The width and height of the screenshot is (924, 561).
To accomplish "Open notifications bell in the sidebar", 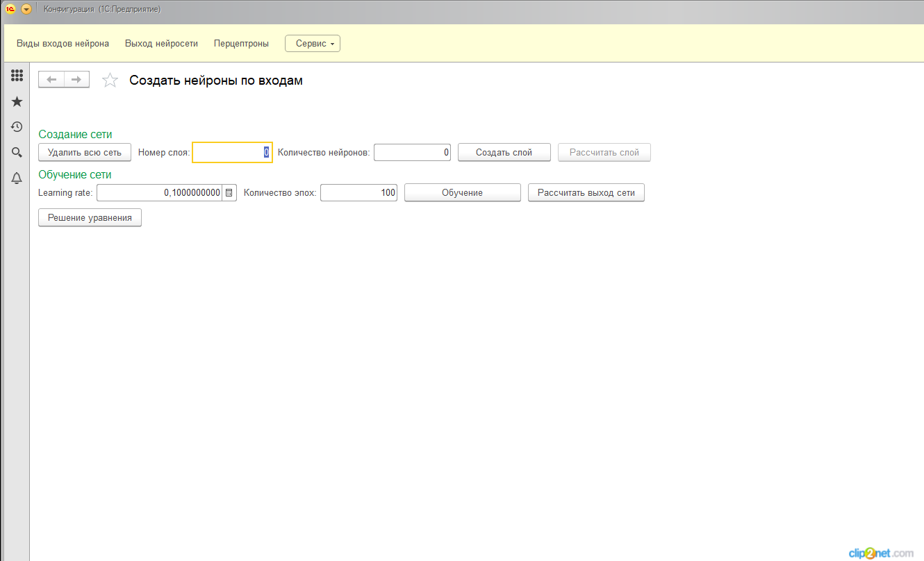I will [x=17, y=178].
